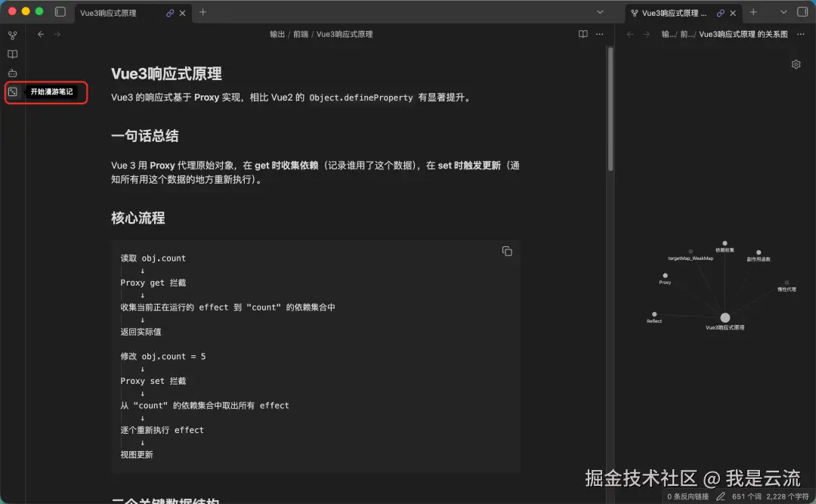
Task: Expand tab list dropdown in right pane
Action: pos(784,12)
